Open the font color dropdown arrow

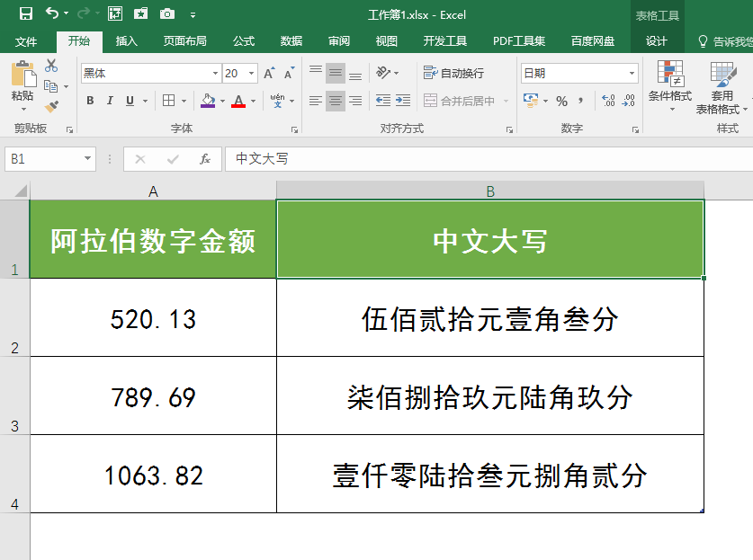[253, 102]
